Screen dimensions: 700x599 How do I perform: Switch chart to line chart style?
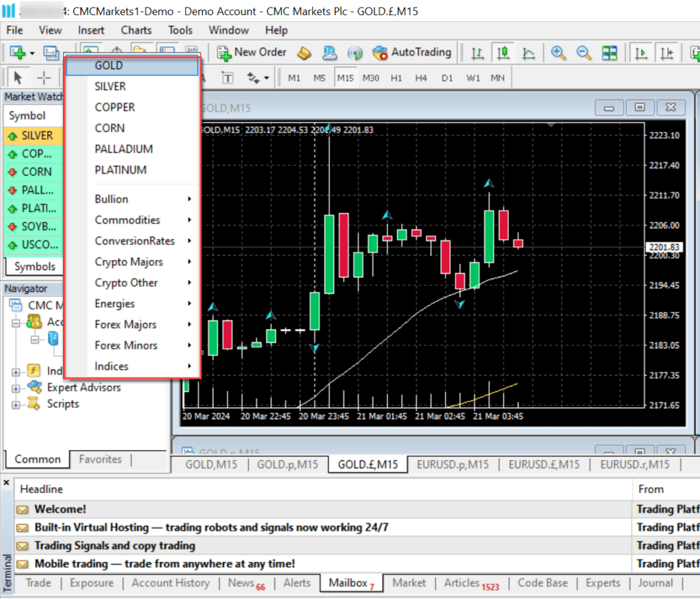click(528, 53)
